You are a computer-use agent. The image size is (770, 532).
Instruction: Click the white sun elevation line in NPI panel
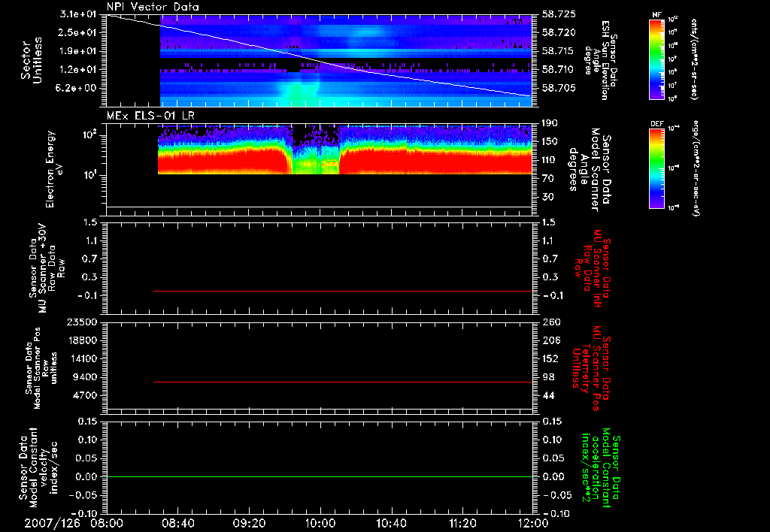(319, 61)
